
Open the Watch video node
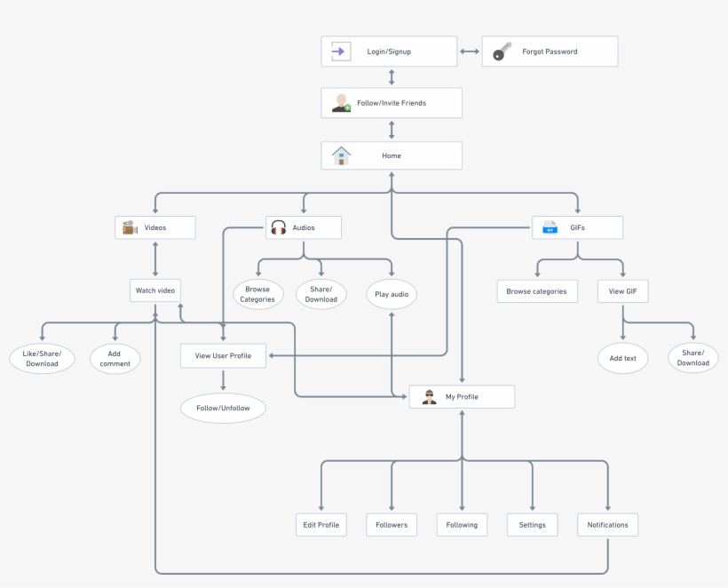click(x=154, y=290)
